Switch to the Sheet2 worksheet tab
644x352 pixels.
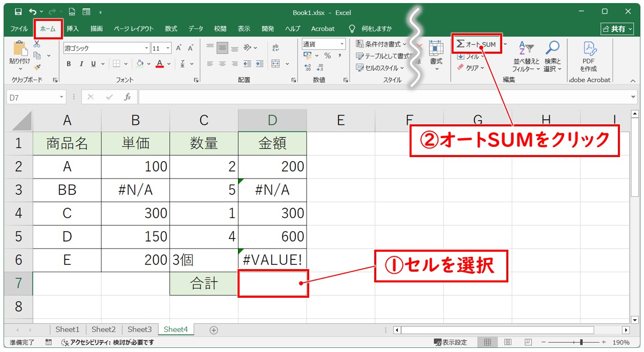[103, 329]
